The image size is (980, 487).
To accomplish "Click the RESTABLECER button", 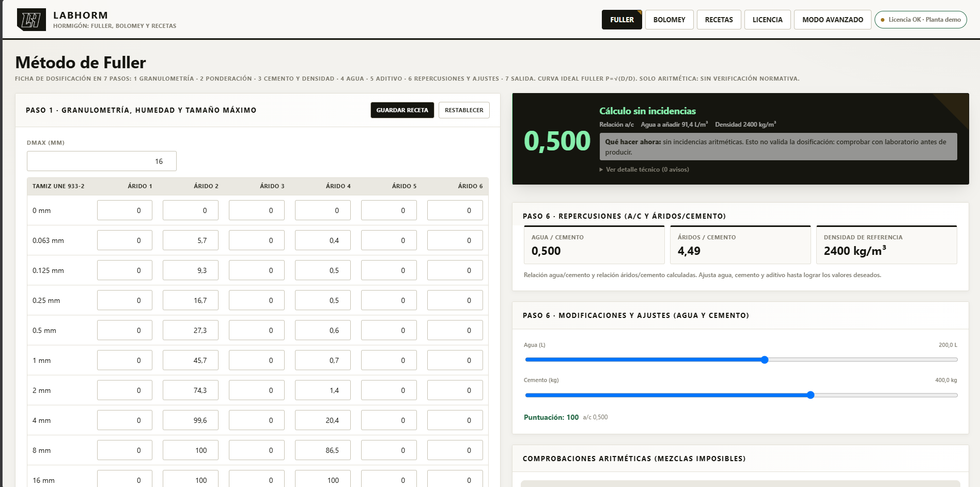I will (x=464, y=110).
